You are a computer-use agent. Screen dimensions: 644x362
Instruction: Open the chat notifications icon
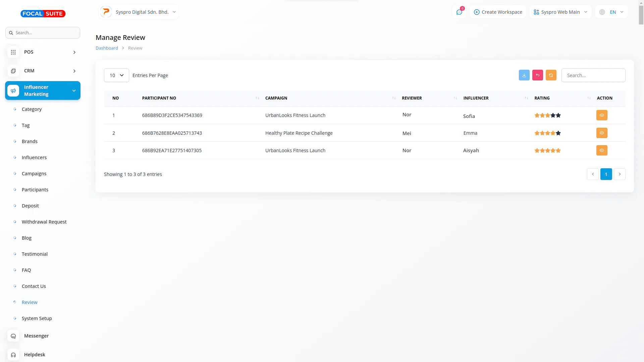(x=459, y=12)
